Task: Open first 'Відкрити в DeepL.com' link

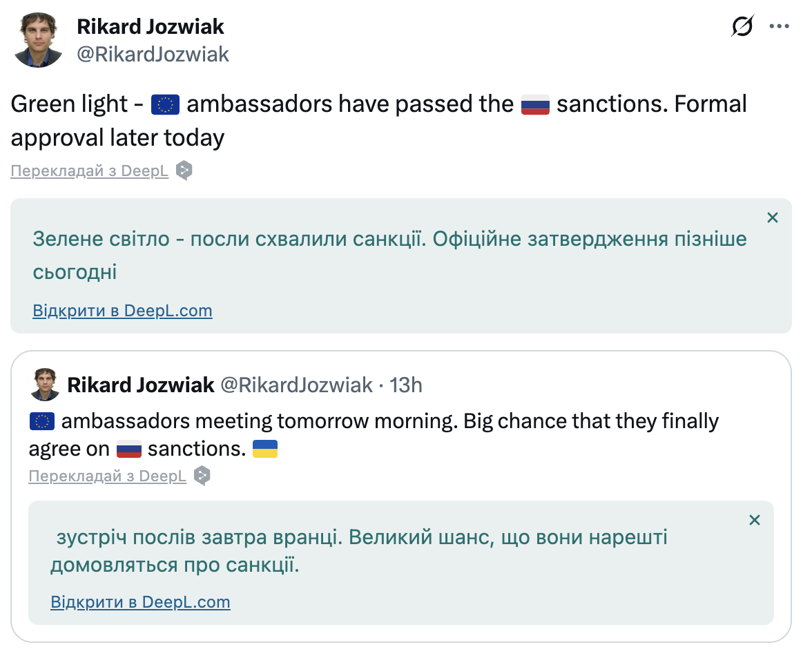Action: (x=122, y=310)
